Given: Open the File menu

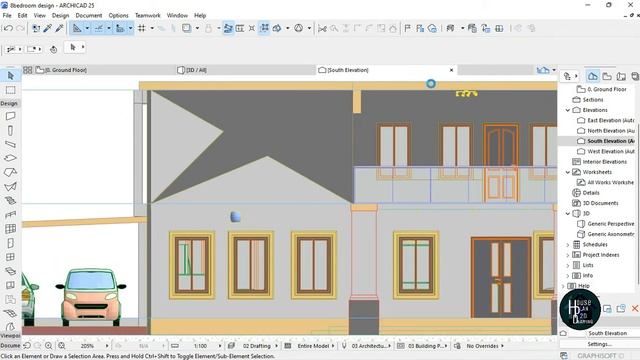Looking at the screenshot, I should coord(7,16).
